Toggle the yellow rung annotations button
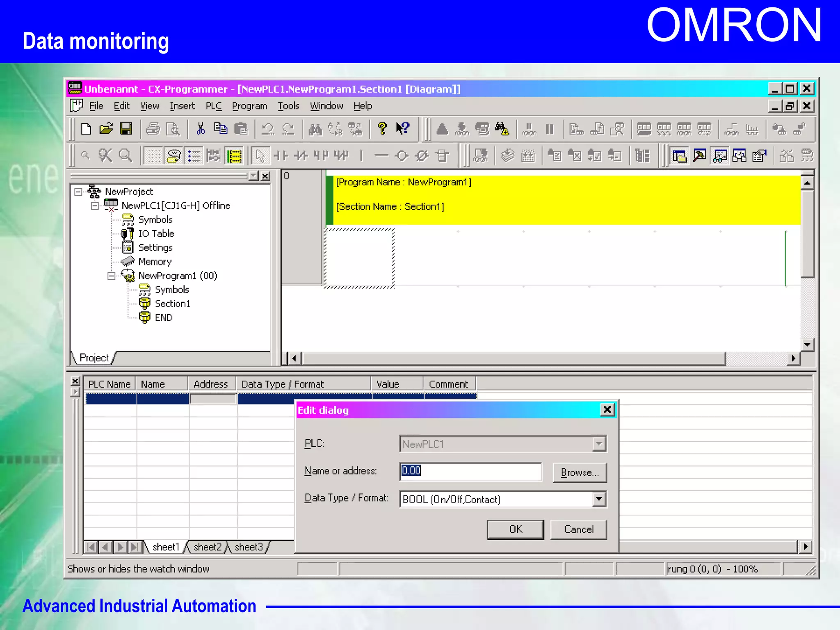Screen dimensions: 840x630 pyautogui.click(x=234, y=155)
